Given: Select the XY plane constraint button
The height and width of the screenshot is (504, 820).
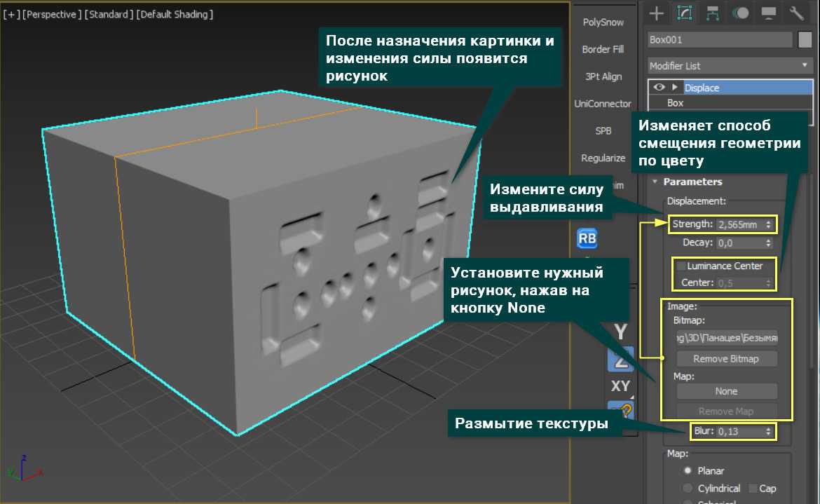Looking at the screenshot, I should point(620,386).
